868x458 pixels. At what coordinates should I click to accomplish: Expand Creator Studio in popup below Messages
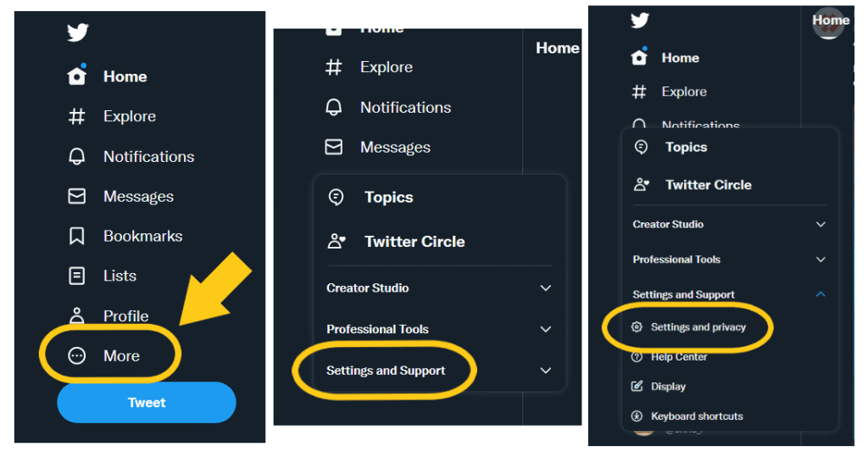546,288
